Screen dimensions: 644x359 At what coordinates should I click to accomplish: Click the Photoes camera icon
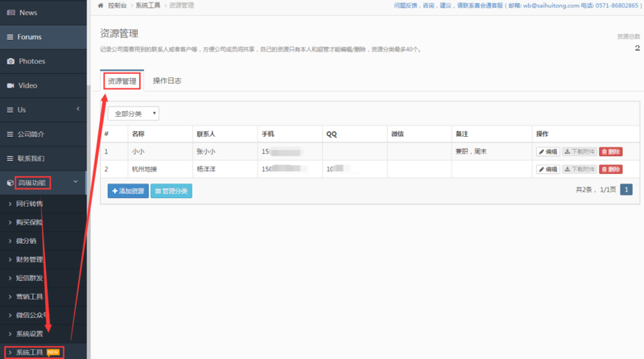pos(10,61)
